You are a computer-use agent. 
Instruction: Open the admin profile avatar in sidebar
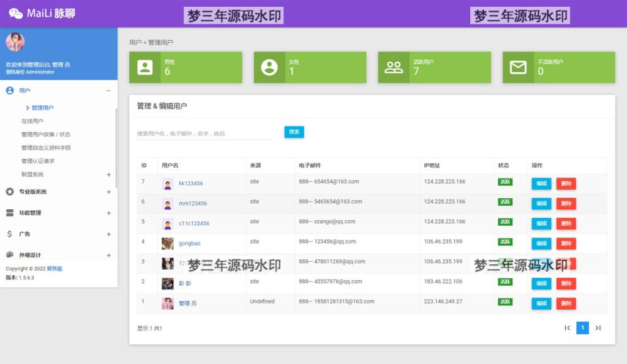click(x=15, y=42)
